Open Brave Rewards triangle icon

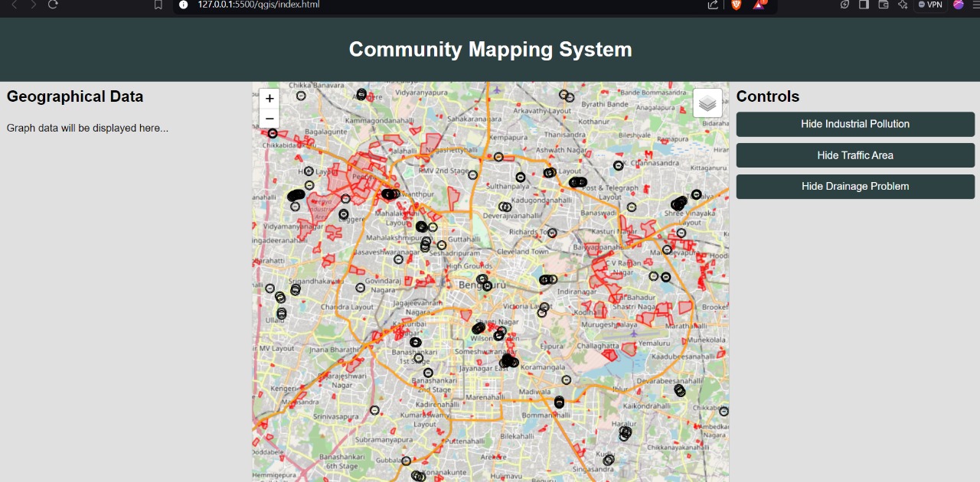pos(759,5)
